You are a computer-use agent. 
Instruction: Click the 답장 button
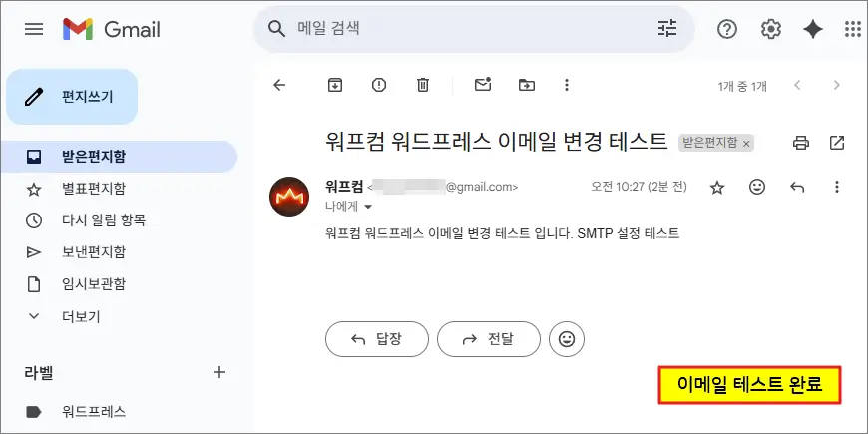pyautogui.click(x=376, y=339)
